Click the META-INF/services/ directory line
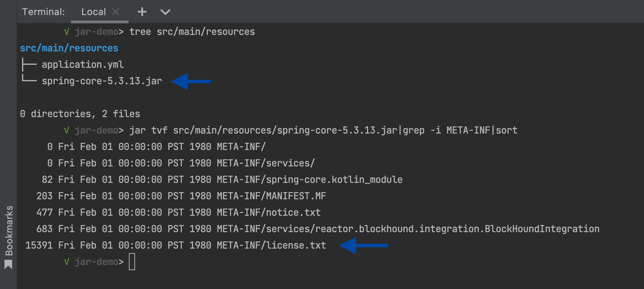The height and width of the screenshot is (289, 644). pyautogui.click(x=266, y=163)
